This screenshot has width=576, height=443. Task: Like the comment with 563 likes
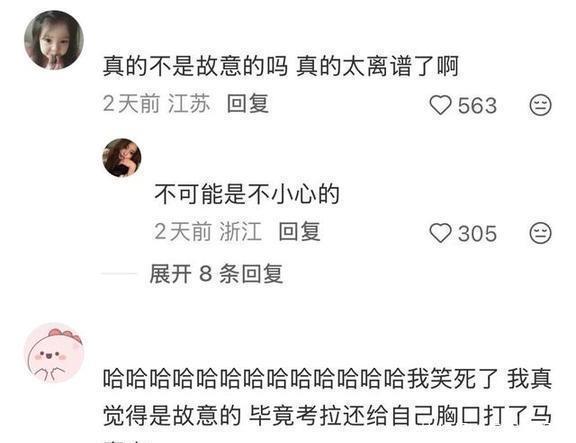440,105
